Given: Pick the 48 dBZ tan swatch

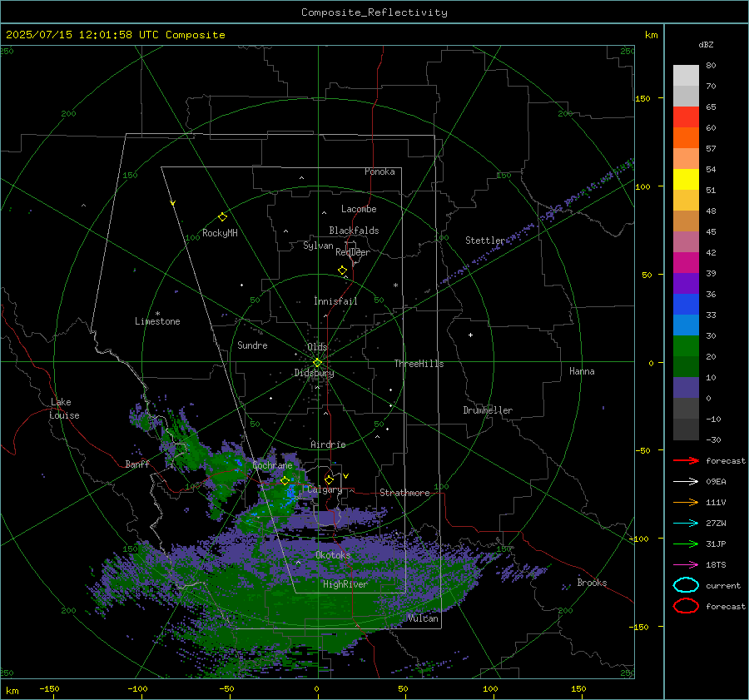Looking at the screenshot, I should (686, 221).
